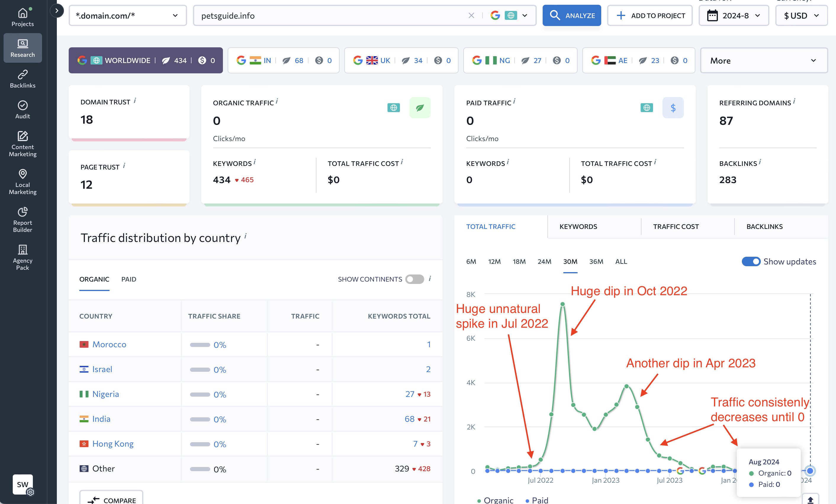Clear the domain search field
Viewport: 836px width, 504px height.
coord(471,15)
